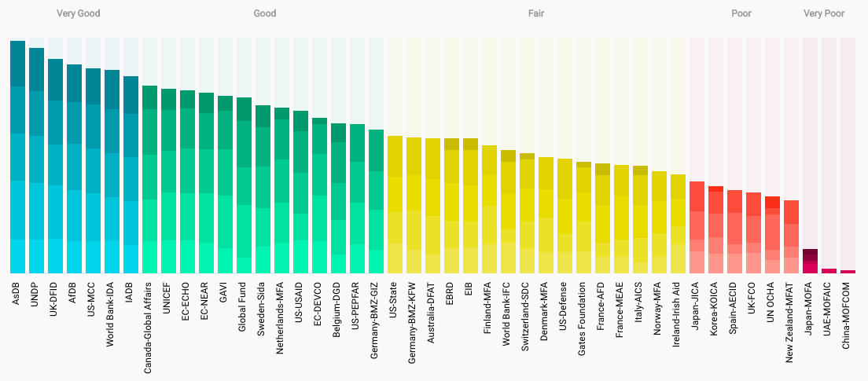
Task: Open the China-MOFCOM axis label
Action: tap(848, 315)
